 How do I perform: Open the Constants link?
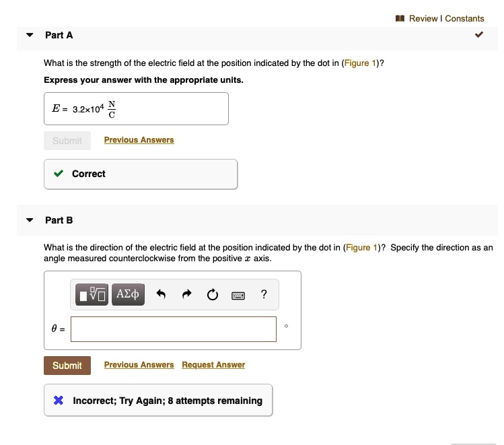[464, 19]
